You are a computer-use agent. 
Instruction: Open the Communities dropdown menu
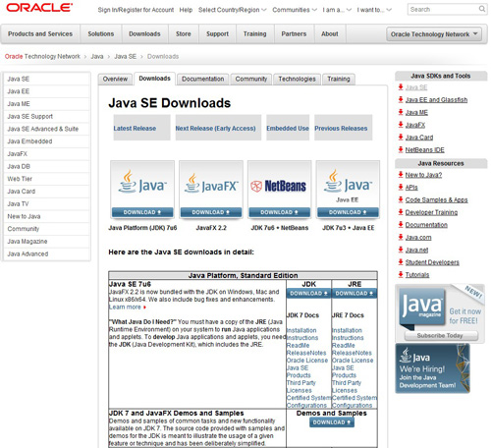click(295, 10)
